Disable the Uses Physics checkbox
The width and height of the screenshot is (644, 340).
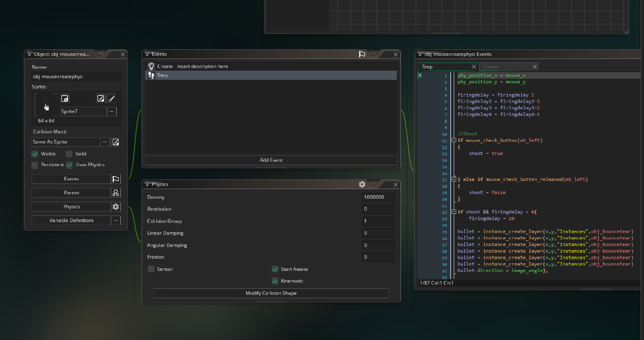(x=69, y=165)
